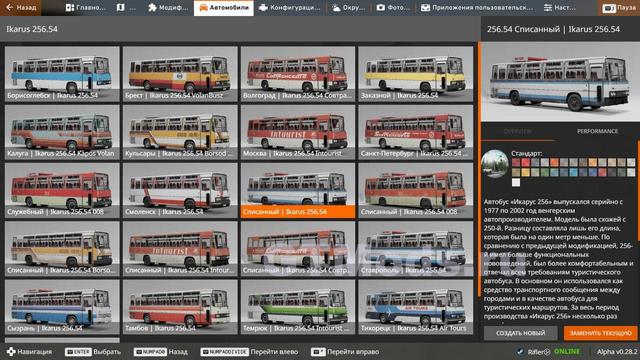This screenshot has height=360, width=640.
Task: Click the Навигация d-pad icon
Action: click(11, 351)
